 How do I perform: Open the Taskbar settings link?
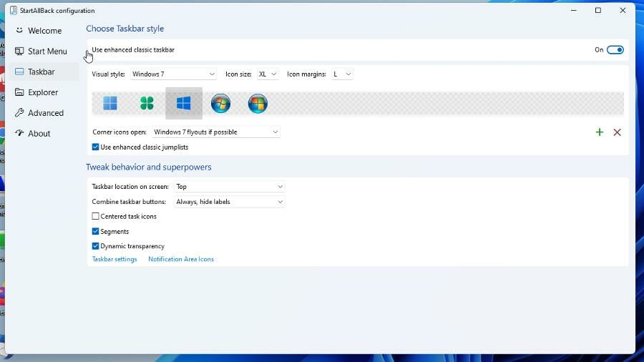pos(114,260)
